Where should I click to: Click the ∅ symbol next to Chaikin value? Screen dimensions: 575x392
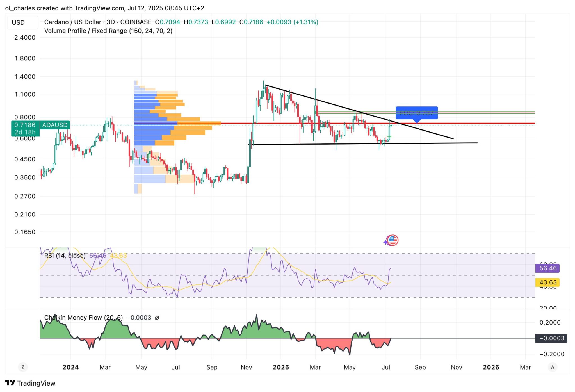157,318
